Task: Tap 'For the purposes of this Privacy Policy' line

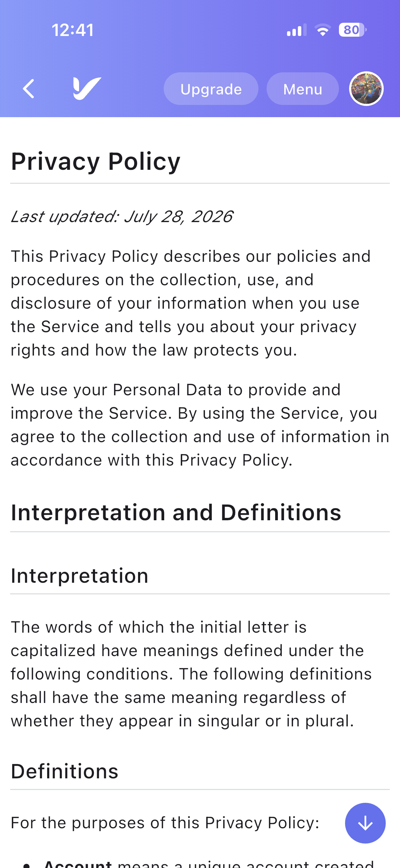Action: (165, 823)
